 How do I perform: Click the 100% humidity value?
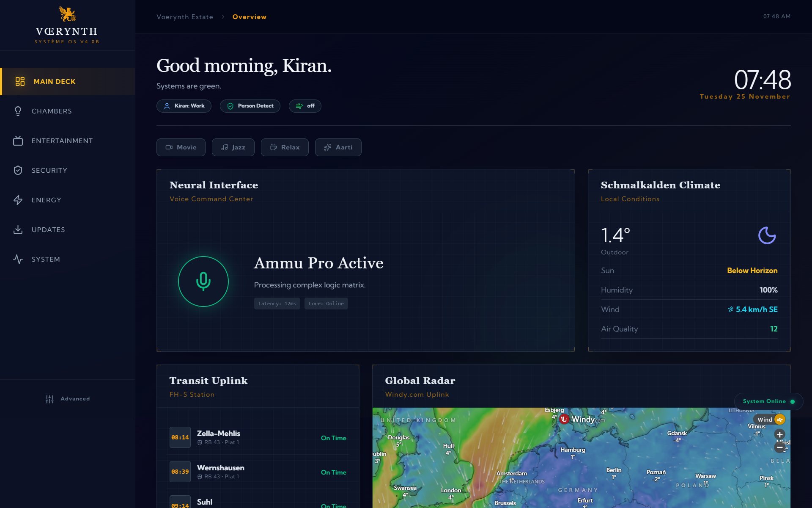coord(768,290)
